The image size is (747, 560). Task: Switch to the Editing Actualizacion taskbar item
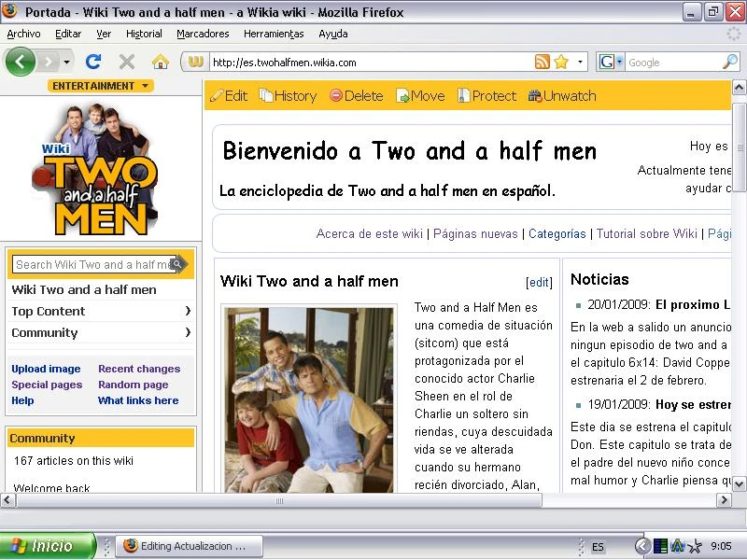click(x=190, y=546)
